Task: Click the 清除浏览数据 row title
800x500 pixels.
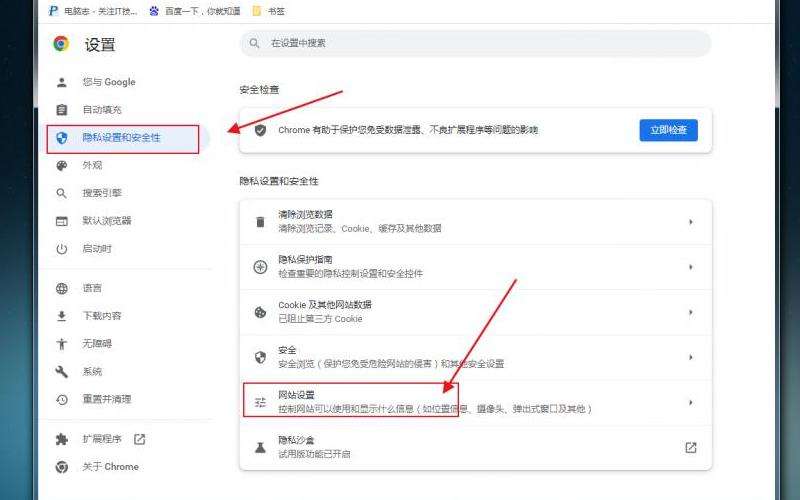Action: [305, 214]
